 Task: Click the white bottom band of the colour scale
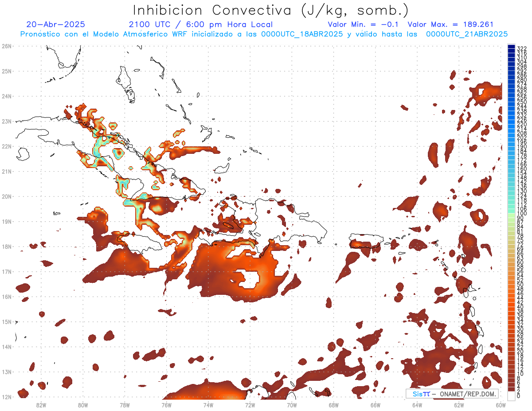coord(511,395)
